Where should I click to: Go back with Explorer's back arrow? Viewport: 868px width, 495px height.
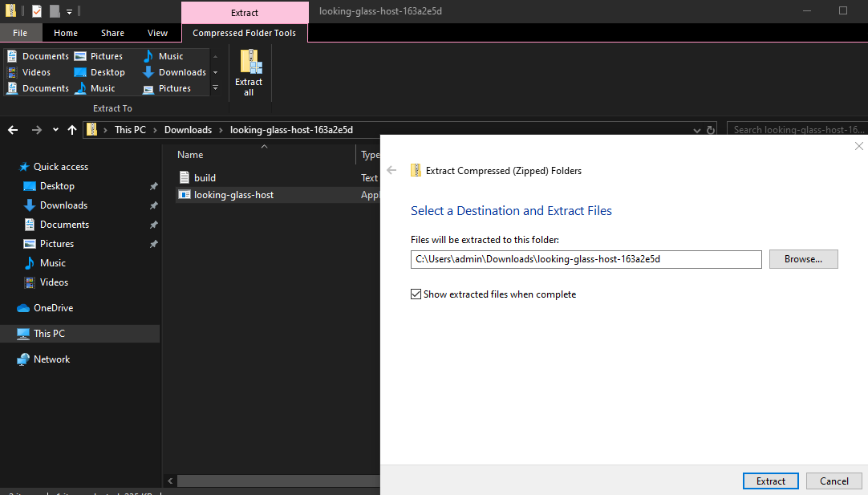click(13, 130)
